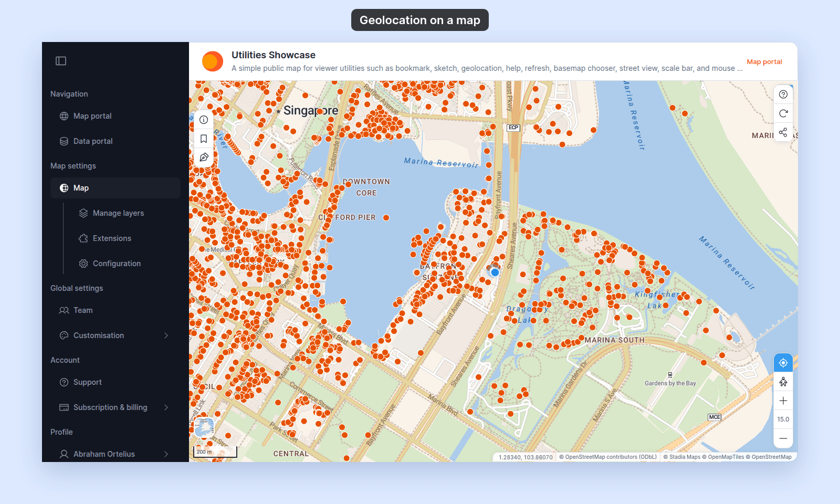Open OpenStreetMap contributors (ODbL) attribution link

coord(608,457)
